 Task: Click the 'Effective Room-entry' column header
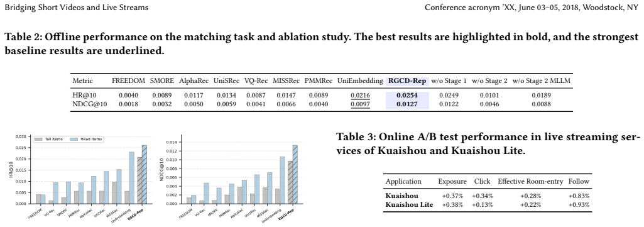[x=531, y=181]
